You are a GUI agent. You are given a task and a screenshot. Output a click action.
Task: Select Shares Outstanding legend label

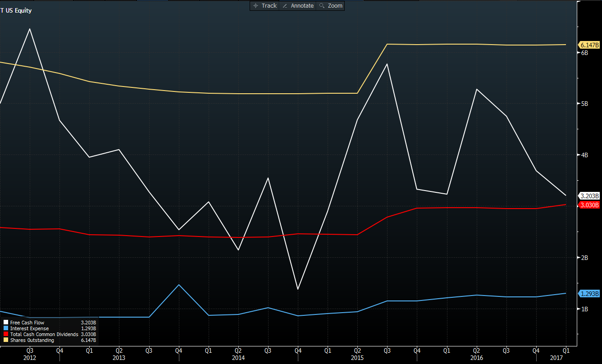pos(32,340)
